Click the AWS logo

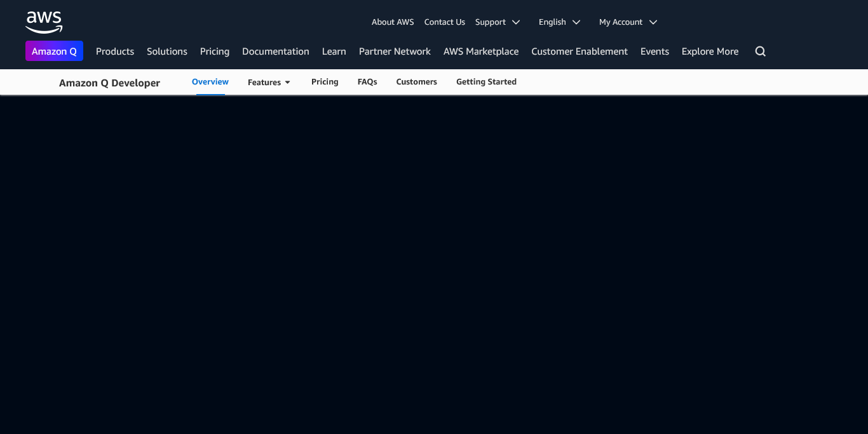(x=44, y=22)
